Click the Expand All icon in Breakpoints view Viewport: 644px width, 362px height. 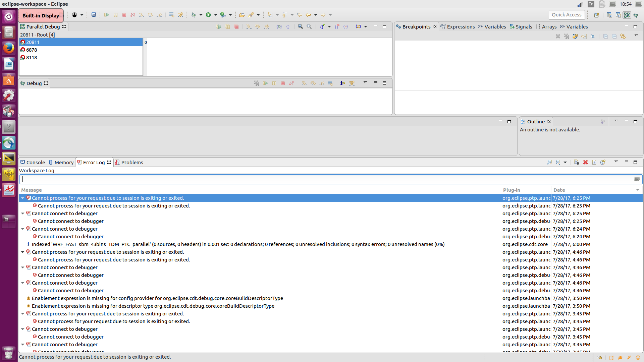click(605, 36)
